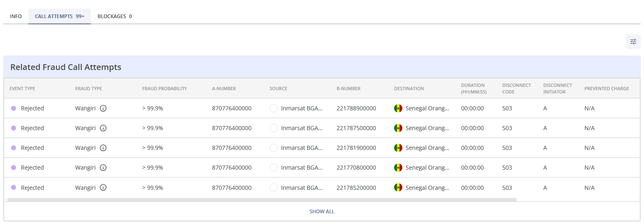
Task: Click Inmarsat source circle icon in 221770800000 row
Action: click(274, 168)
